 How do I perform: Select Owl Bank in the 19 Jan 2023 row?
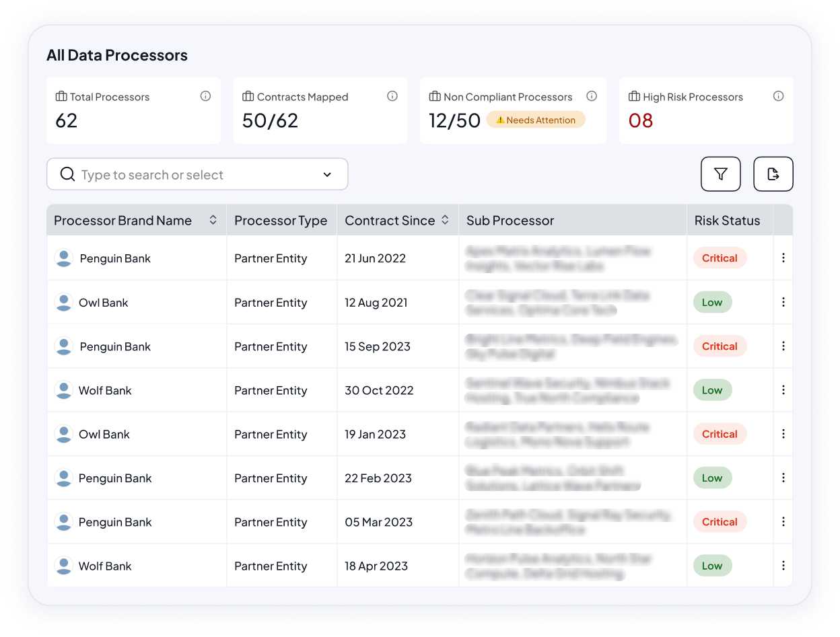tap(104, 434)
